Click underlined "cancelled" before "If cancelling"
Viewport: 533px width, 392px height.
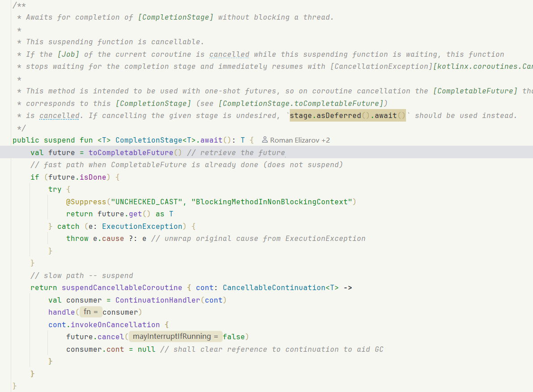point(59,115)
